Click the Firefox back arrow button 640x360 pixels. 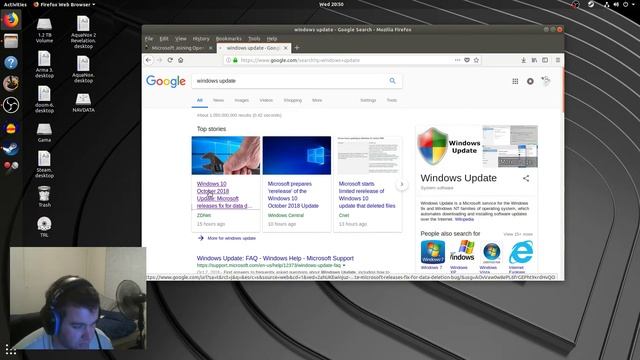pos(149,60)
